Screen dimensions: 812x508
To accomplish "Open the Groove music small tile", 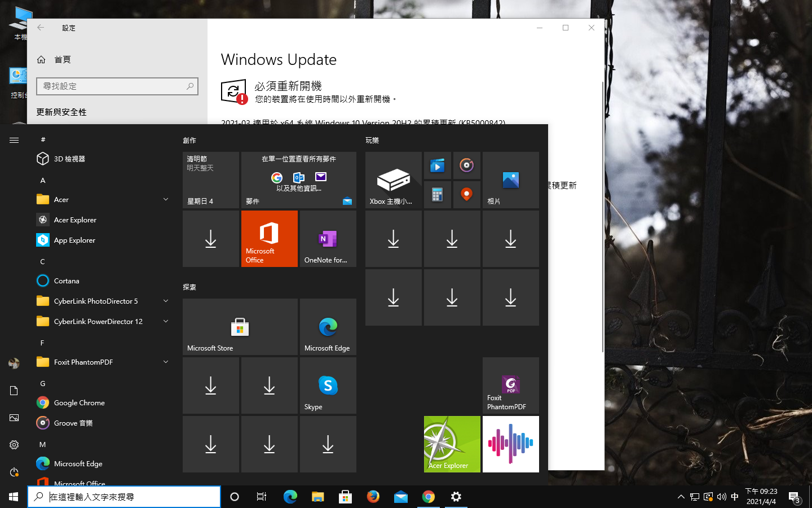I will point(467,165).
